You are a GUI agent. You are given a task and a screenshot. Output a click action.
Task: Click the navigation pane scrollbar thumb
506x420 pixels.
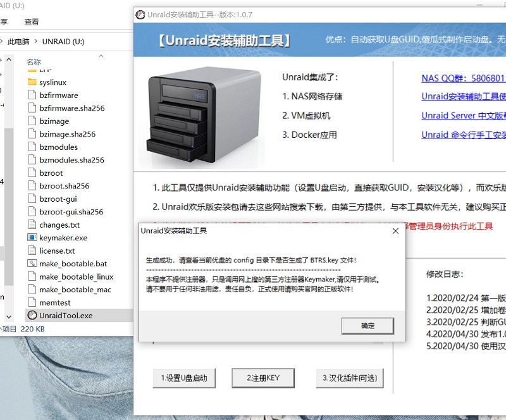(9, 207)
